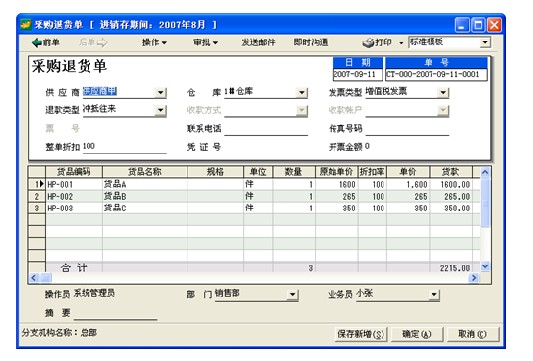Click the table scroll down arrow
Screen dimensions: 533x361
click(485, 267)
